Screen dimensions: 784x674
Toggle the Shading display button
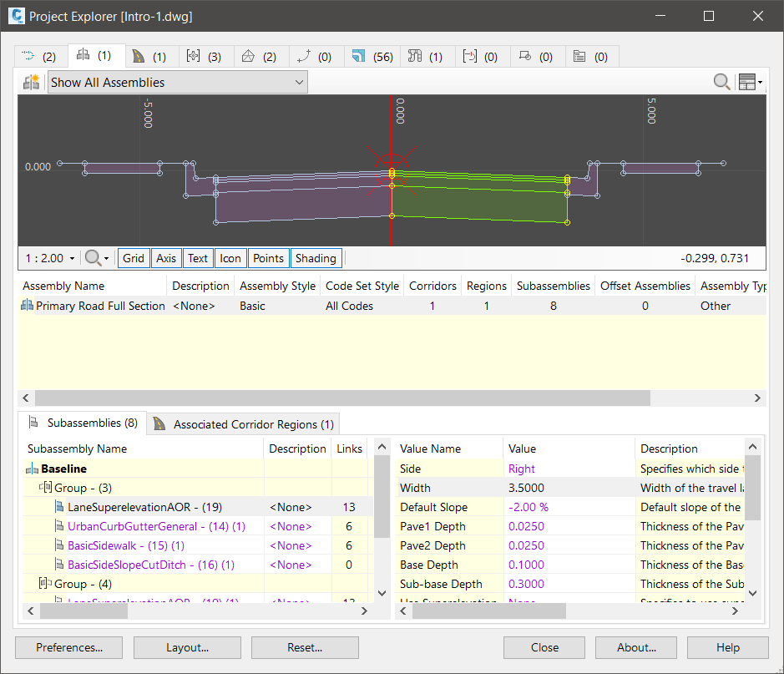point(316,258)
